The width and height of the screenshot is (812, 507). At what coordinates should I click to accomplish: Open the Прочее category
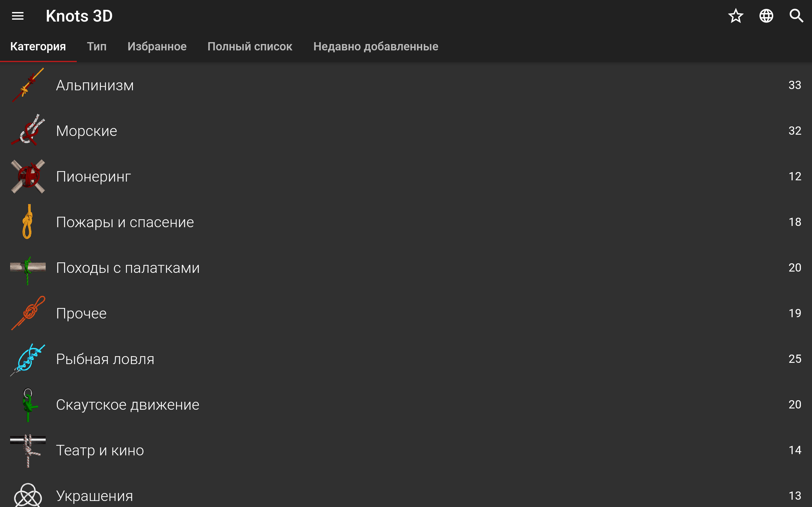pyautogui.click(x=81, y=313)
